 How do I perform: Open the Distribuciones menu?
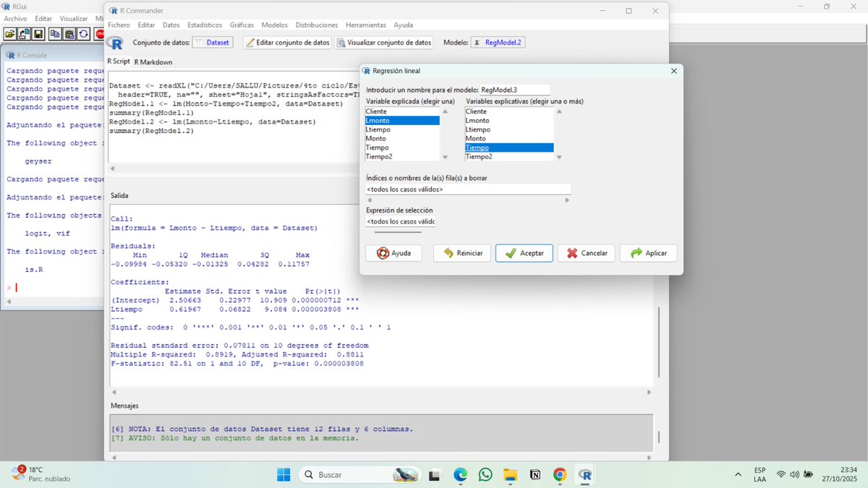pos(318,25)
